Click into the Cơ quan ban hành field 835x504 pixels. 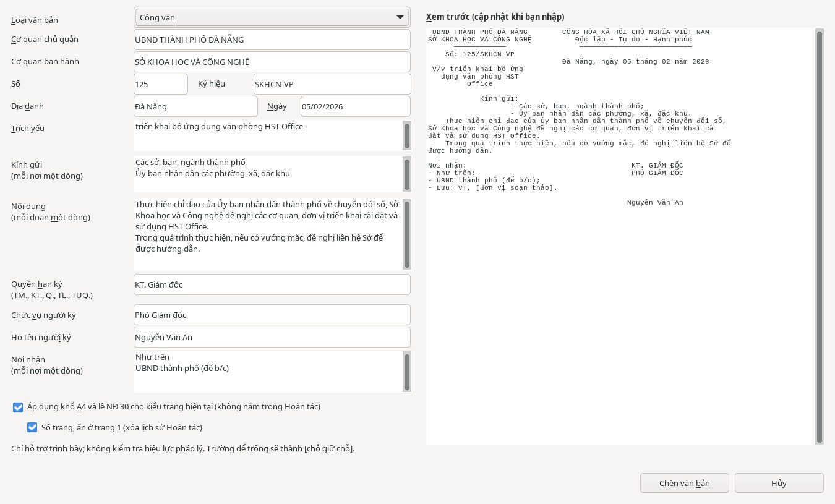pos(272,62)
